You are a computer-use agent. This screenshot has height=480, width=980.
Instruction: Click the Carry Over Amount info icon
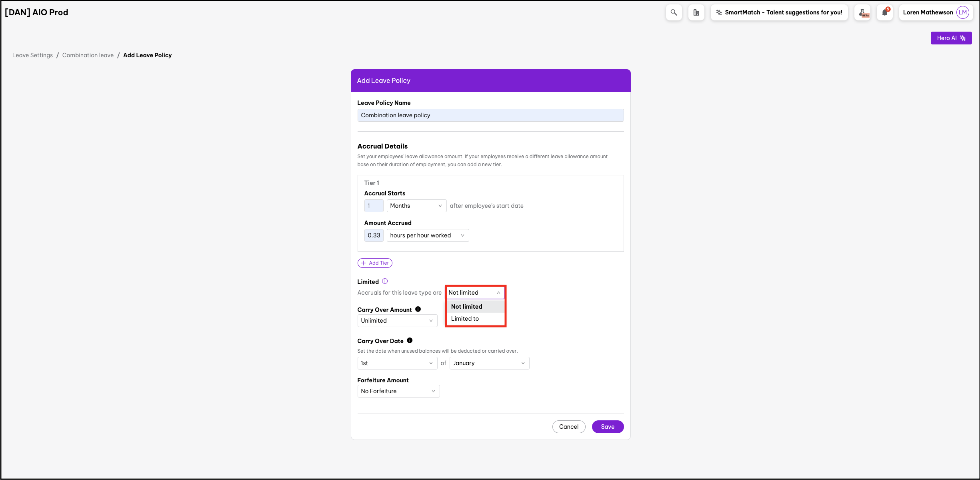pos(418,309)
